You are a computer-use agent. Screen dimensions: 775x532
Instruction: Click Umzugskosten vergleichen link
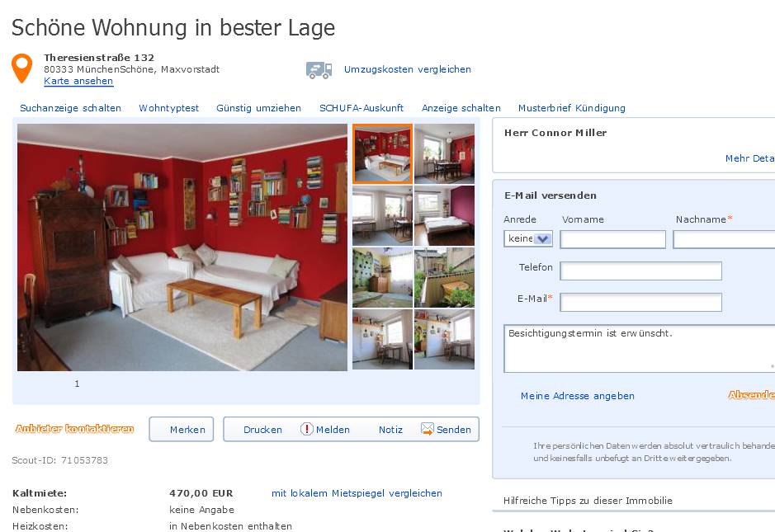407,69
